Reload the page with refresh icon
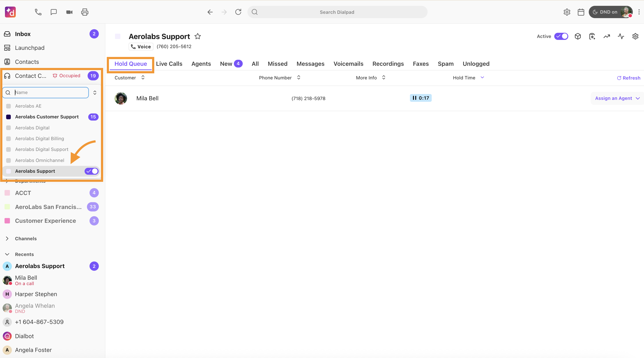 click(238, 12)
